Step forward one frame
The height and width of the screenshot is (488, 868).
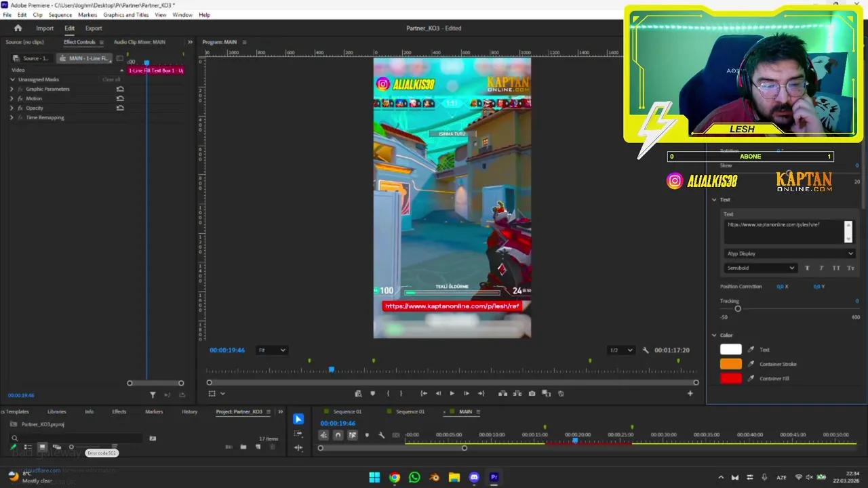click(467, 393)
